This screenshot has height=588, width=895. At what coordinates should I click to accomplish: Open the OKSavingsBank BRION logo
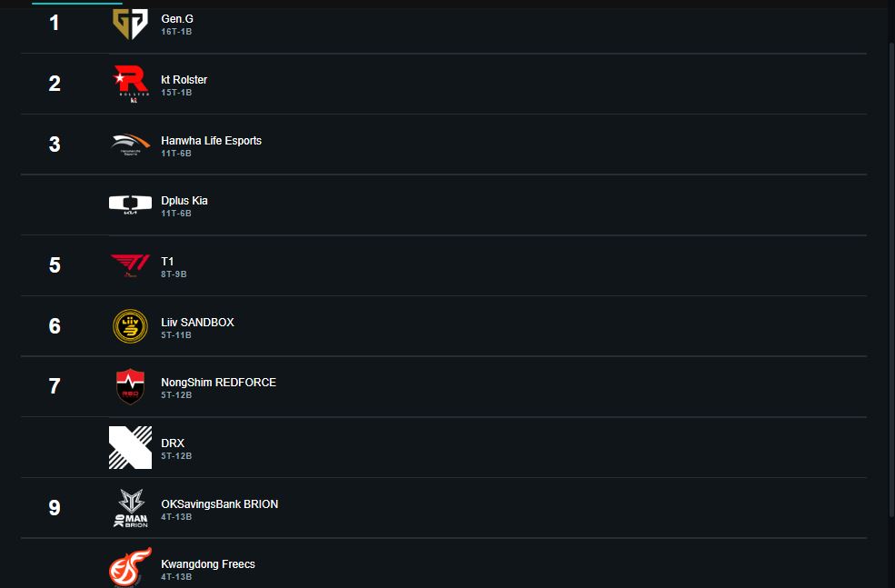pos(130,508)
